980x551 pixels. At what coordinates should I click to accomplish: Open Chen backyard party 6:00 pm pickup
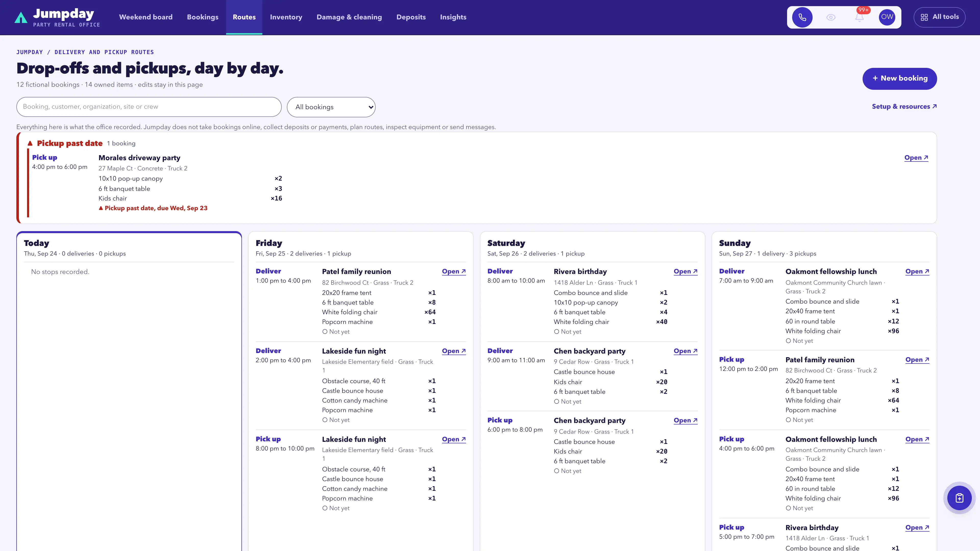pos(685,421)
